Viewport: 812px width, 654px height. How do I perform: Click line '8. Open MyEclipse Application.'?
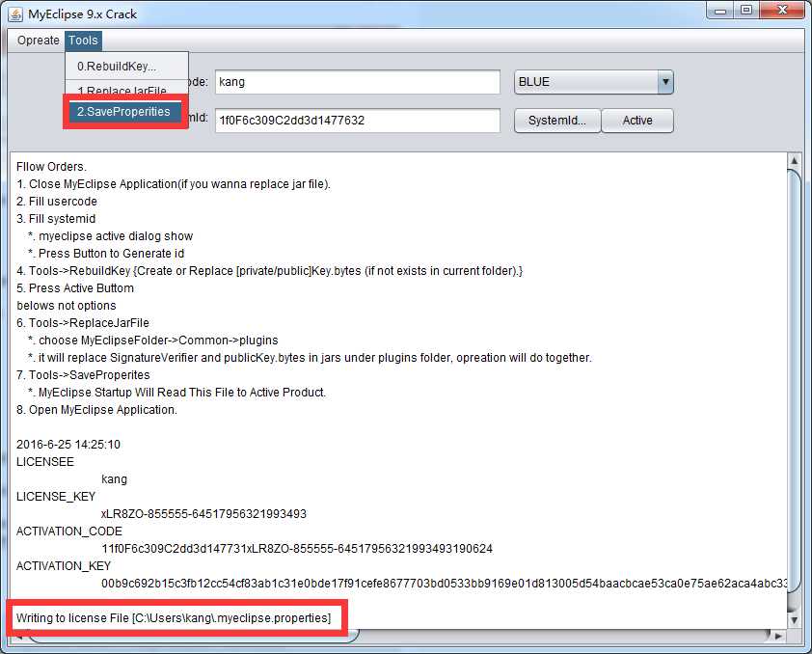(96, 410)
